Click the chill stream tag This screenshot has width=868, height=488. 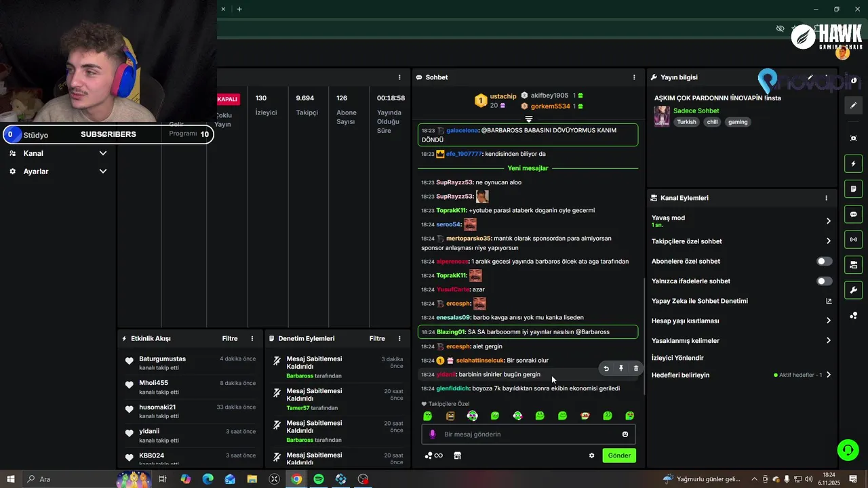pyautogui.click(x=712, y=122)
